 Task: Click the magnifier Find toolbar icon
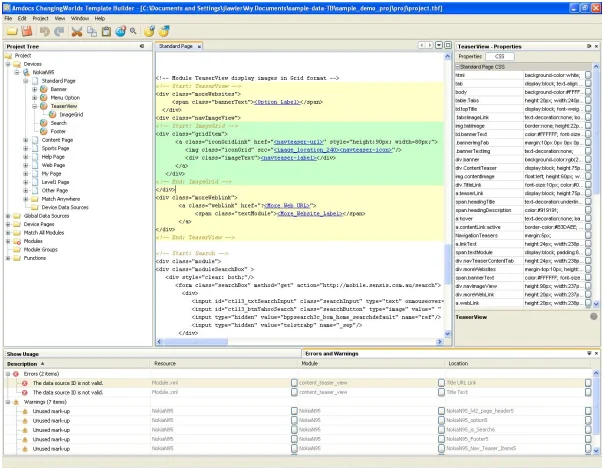tap(133, 31)
